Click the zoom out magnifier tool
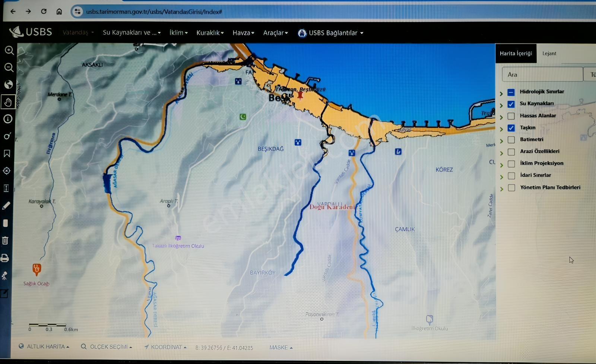Image resolution: width=596 pixels, height=364 pixels. pos(9,67)
